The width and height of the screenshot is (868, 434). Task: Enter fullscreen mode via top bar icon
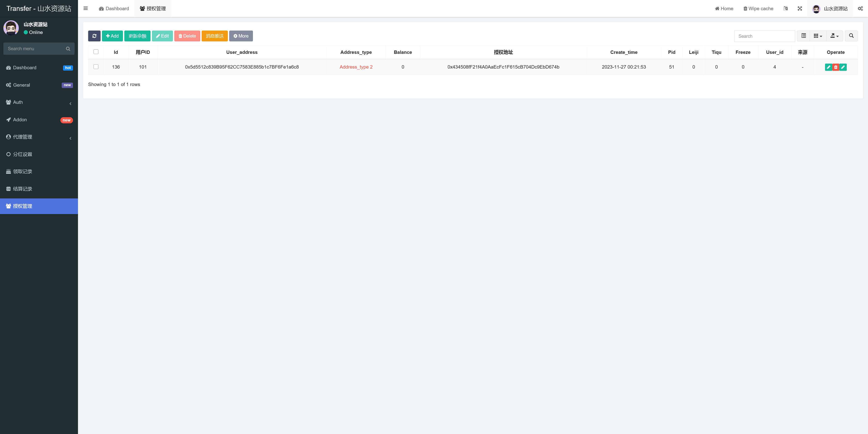click(x=800, y=8)
